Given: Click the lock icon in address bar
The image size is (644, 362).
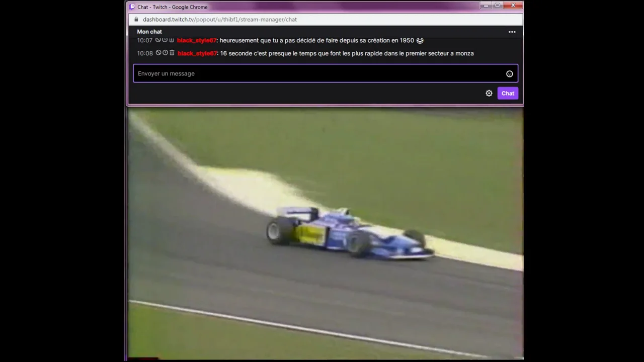Looking at the screenshot, I should tap(135, 19).
